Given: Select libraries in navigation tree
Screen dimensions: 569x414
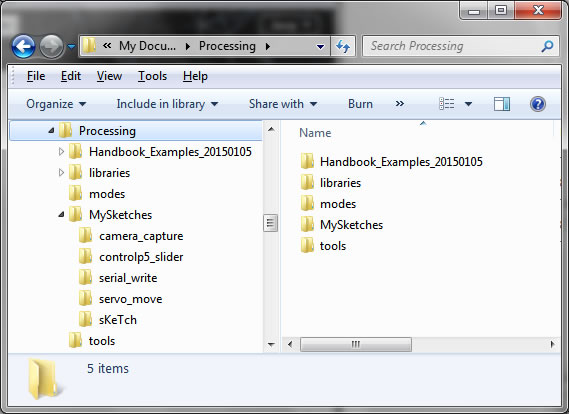Looking at the screenshot, I should pos(110,173).
